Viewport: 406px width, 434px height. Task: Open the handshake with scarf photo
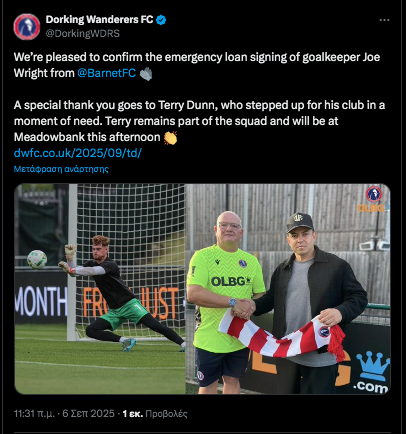tap(288, 289)
